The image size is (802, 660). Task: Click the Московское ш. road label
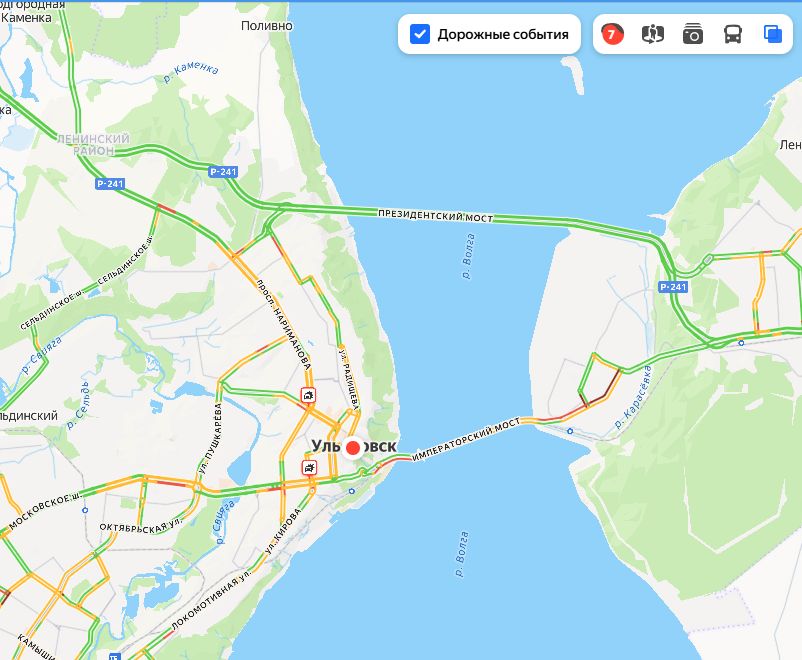click(45, 511)
